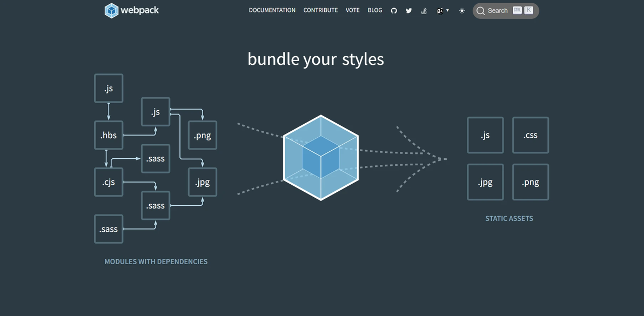Click the magnifier icon in Search
This screenshot has height=316, width=644.
[x=480, y=11]
